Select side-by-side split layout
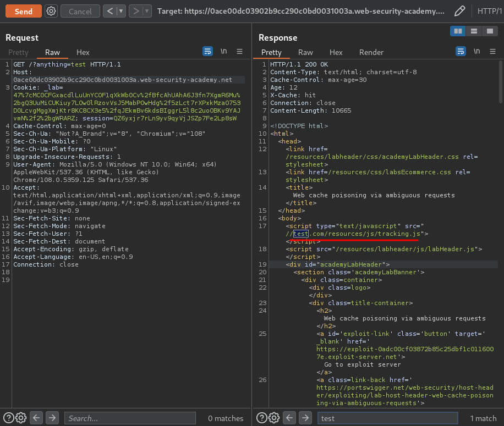This screenshot has height=426, width=504. [458, 31]
